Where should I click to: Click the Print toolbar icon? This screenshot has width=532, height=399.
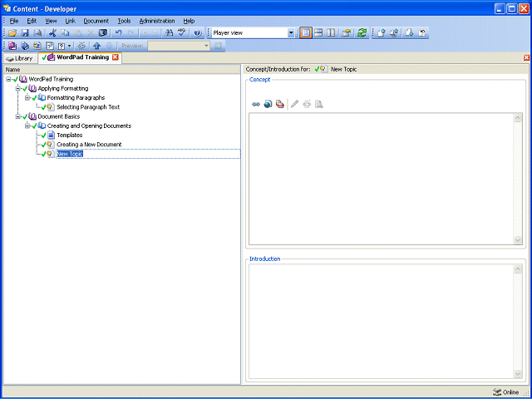(x=37, y=33)
